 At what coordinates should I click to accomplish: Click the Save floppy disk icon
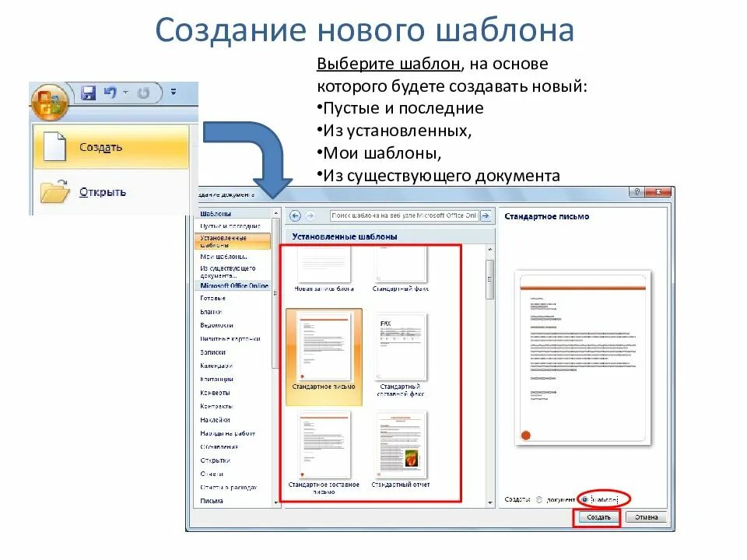[x=88, y=93]
